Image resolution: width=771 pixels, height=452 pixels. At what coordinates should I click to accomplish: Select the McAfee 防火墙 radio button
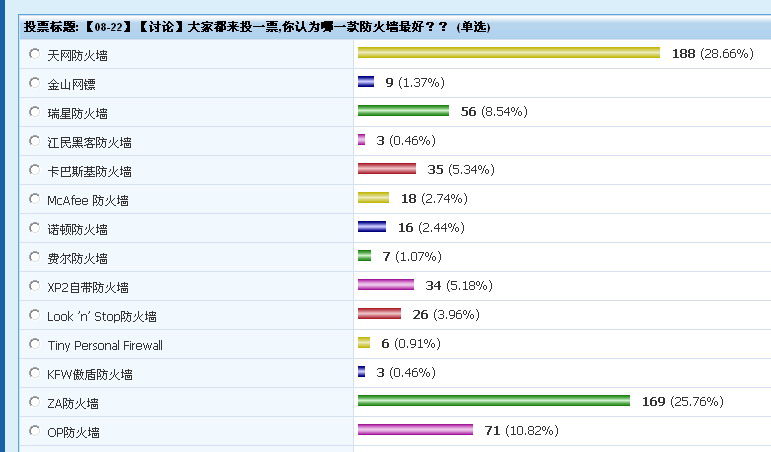tap(35, 199)
